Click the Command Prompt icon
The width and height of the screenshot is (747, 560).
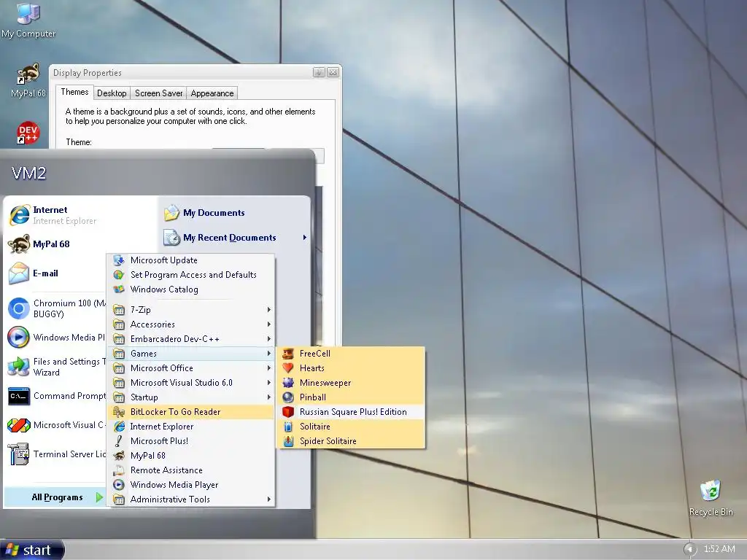coord(19,396)
